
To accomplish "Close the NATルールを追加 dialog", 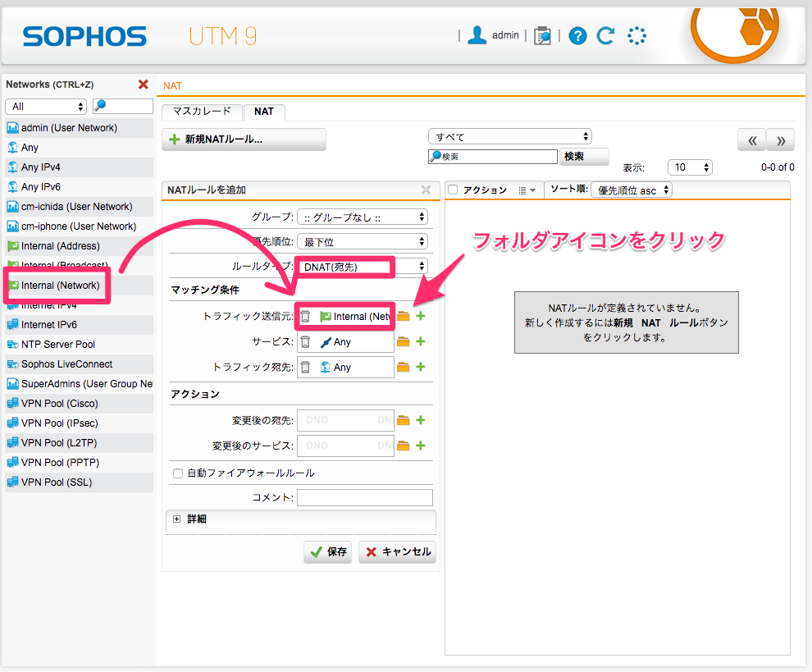I will 426,190.
